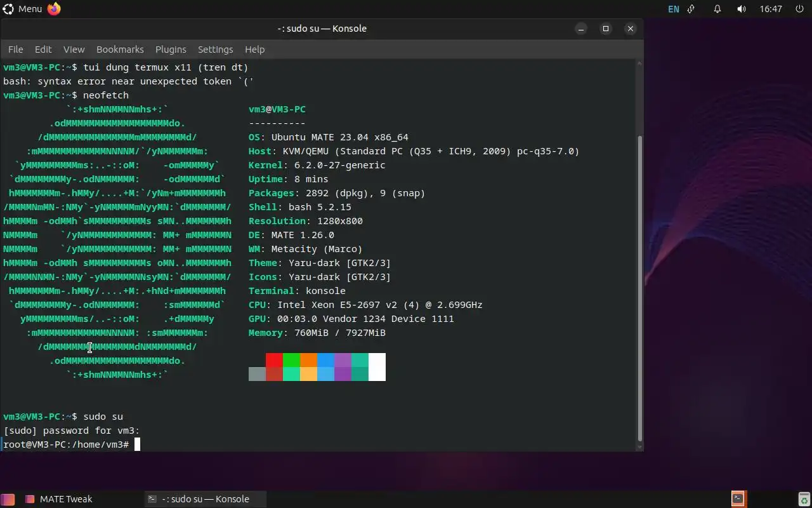Maximize the Konsole window

[606, 29]
